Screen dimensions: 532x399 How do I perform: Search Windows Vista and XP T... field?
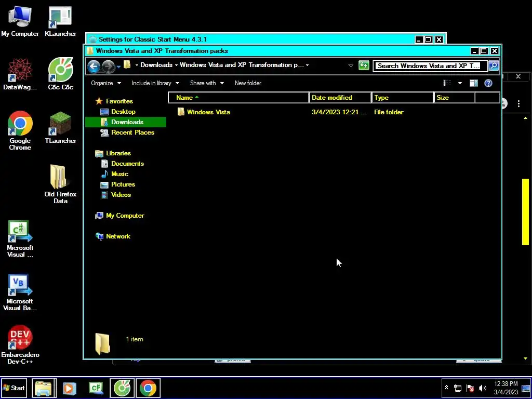(x=430, y=66)
